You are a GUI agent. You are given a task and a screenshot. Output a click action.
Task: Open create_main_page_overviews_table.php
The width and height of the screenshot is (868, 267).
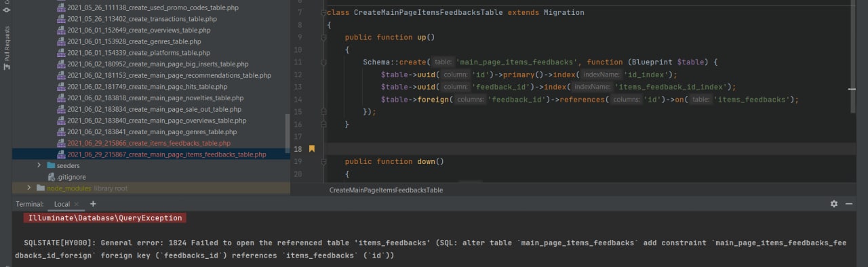pos(157,121)
